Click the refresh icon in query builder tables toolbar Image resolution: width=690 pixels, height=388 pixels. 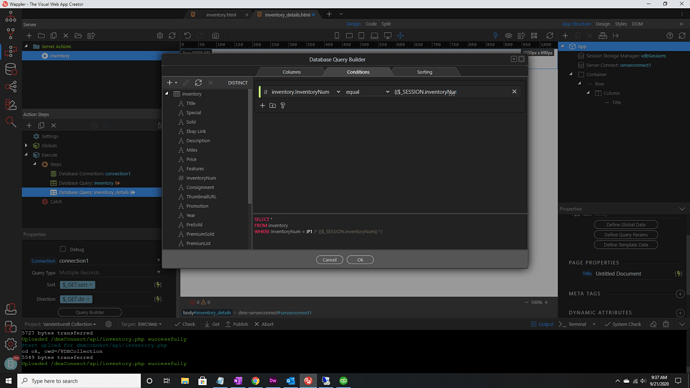(198, 83)
